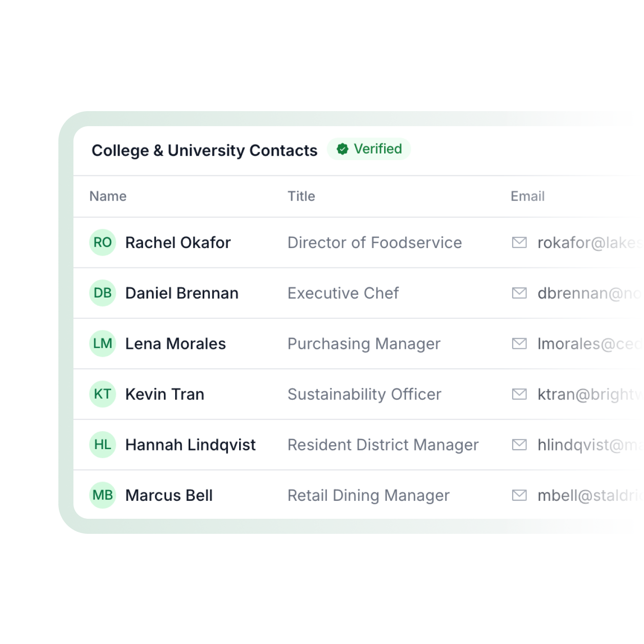Open Hannah Lindqvist's contact name
The height and width of the screenshot is (644, 644).
pyautogui.click(x=191, y=445)
